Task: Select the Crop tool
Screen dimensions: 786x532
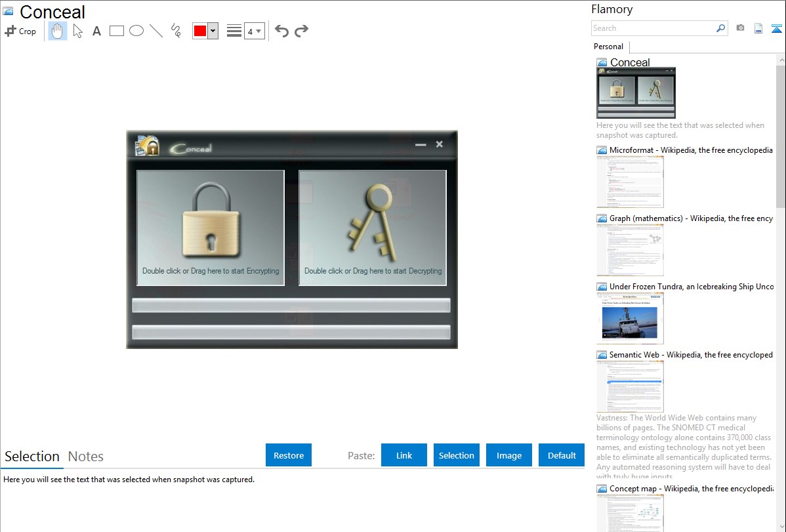Action: click(20, 31)
